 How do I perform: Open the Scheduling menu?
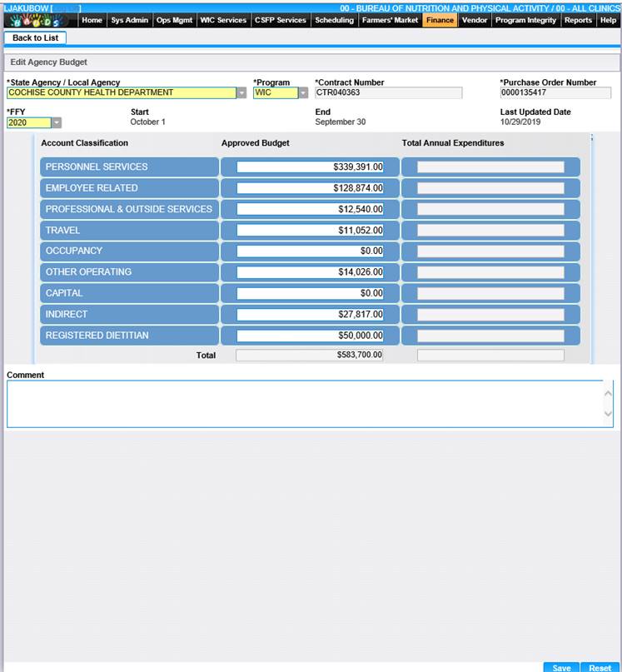click(x=335, y=20)
